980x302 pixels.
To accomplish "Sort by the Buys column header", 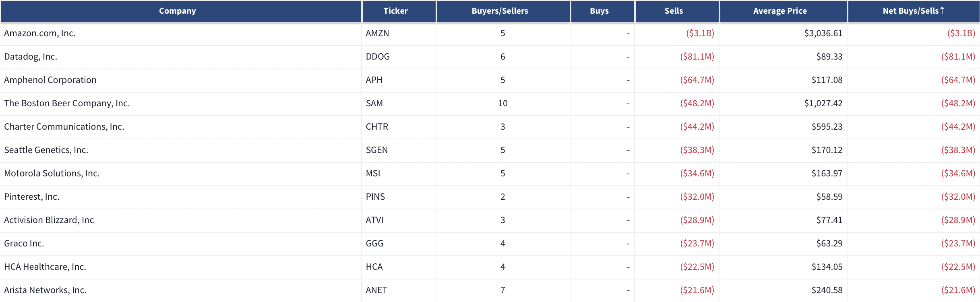I will 600,11.
